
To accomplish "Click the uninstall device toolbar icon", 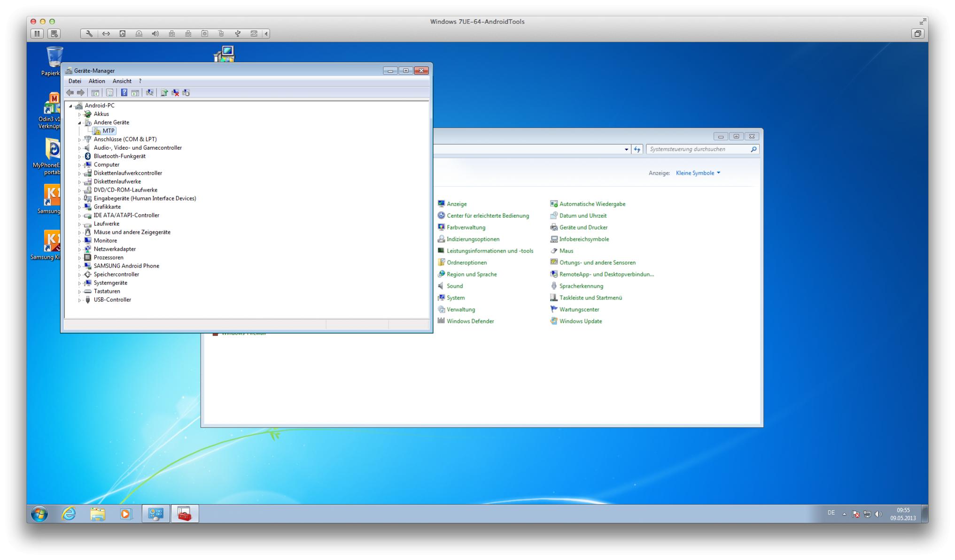I will 175,92.
